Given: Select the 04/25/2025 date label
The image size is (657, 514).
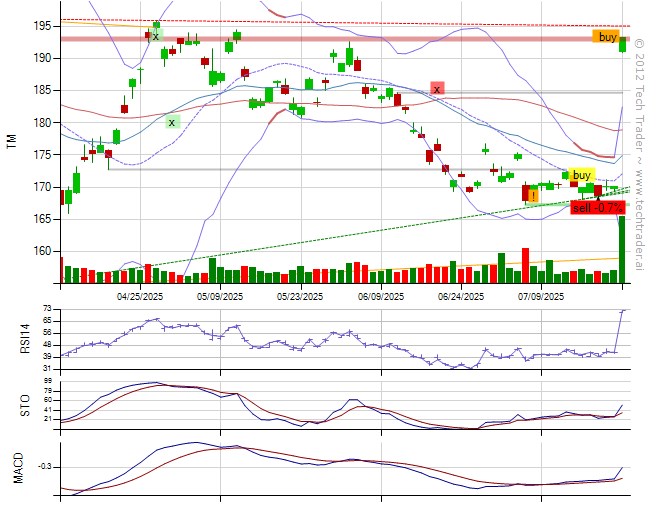Looking at the screenshot, I should (140, 297).
